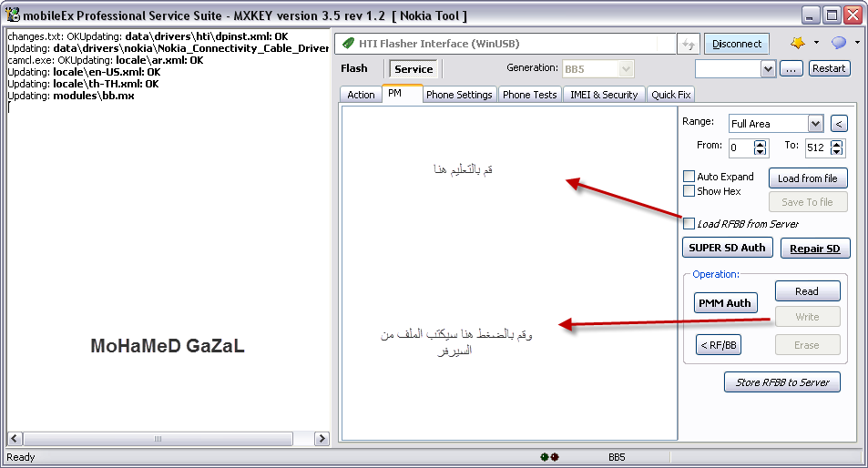Screen dimensions: 868x468
Task: Open the Action tab
Action: [361, 95]
